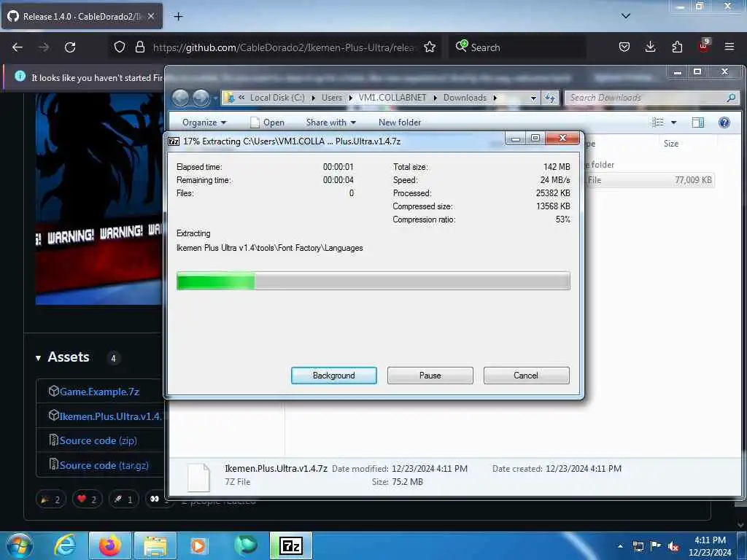Open Action Center flag tray icon
This screenshot has width=747, height=560.
[656, 546]
